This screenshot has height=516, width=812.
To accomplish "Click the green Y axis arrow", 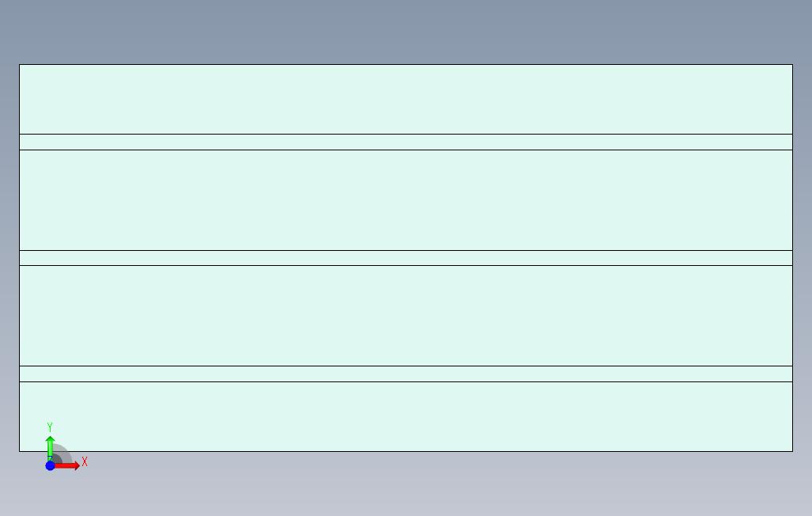I will click(50, 448).
